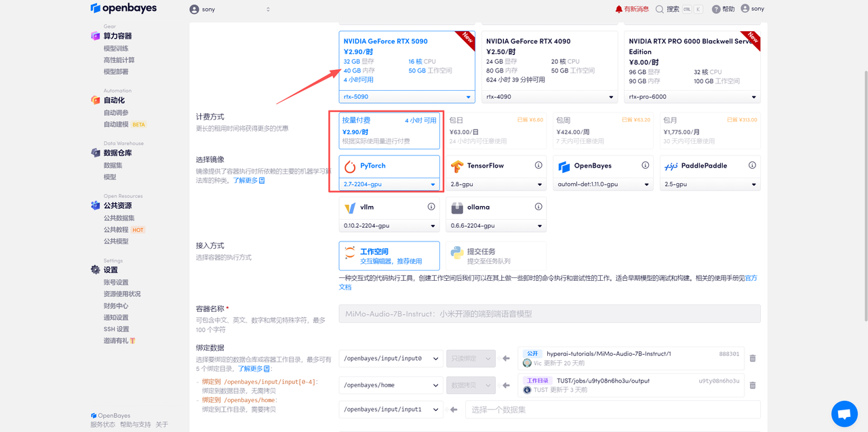Show OpenBayes image info icon

[x=646, y=165]
